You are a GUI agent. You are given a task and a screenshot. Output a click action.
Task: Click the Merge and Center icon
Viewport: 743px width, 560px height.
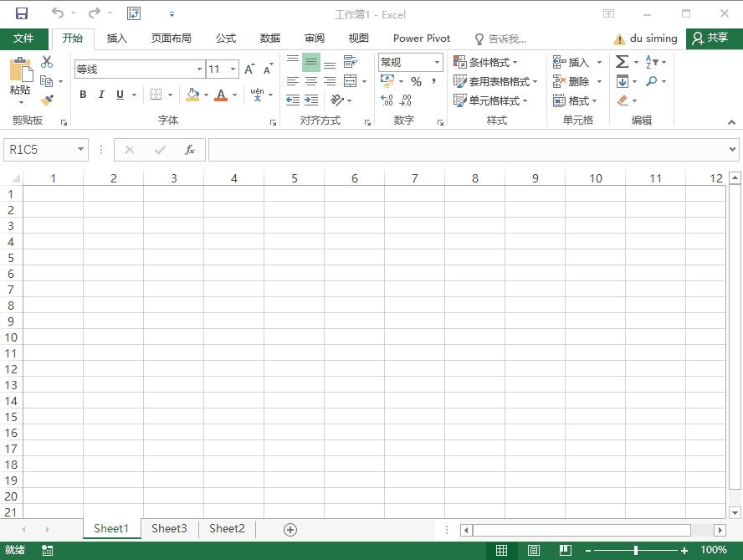point(351,81)
